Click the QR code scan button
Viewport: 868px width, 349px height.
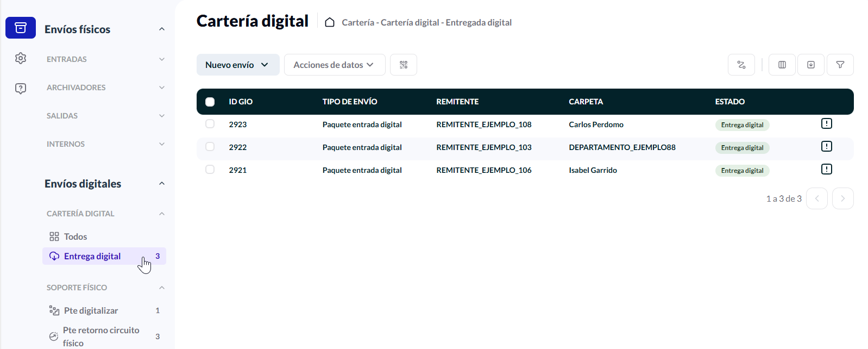[x=404, y=65]
